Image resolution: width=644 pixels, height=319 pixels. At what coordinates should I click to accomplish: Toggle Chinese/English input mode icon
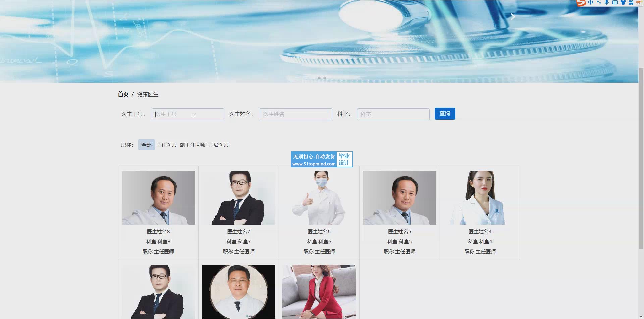[591, 3]
